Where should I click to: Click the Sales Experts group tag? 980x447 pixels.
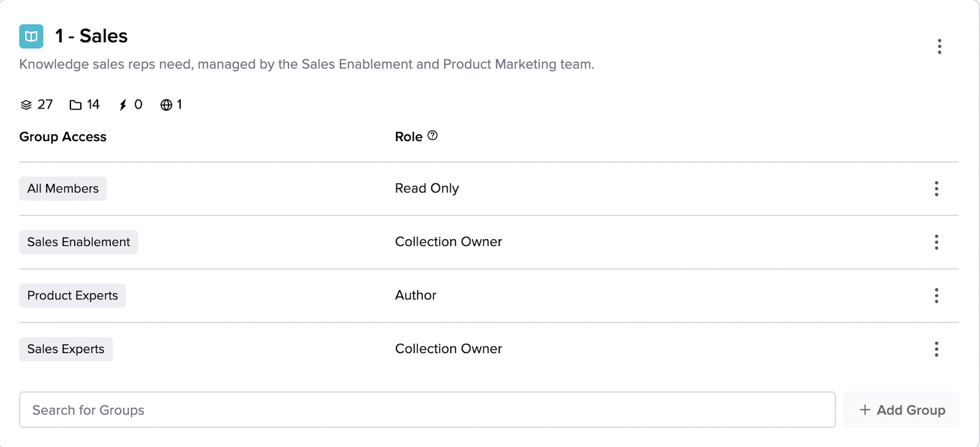click(66, 349)
